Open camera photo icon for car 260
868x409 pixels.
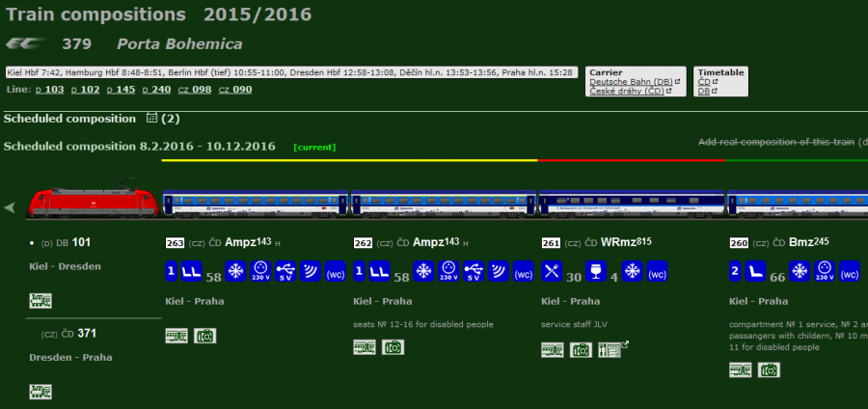[769, 369]
